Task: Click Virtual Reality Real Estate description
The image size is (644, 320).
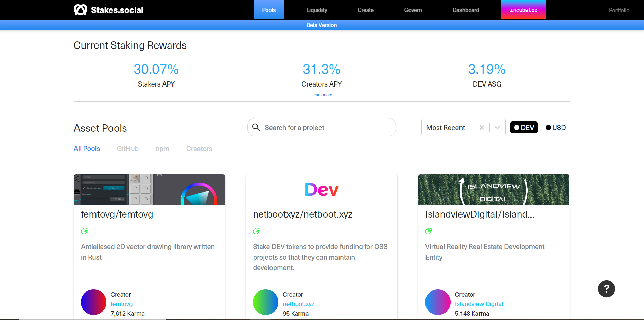Action: pos(485,252)
